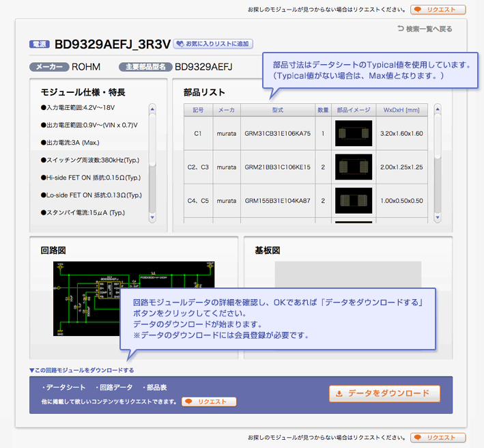Click the parts list scrollbar thumb
484x448 pixels.
[438, 136]
